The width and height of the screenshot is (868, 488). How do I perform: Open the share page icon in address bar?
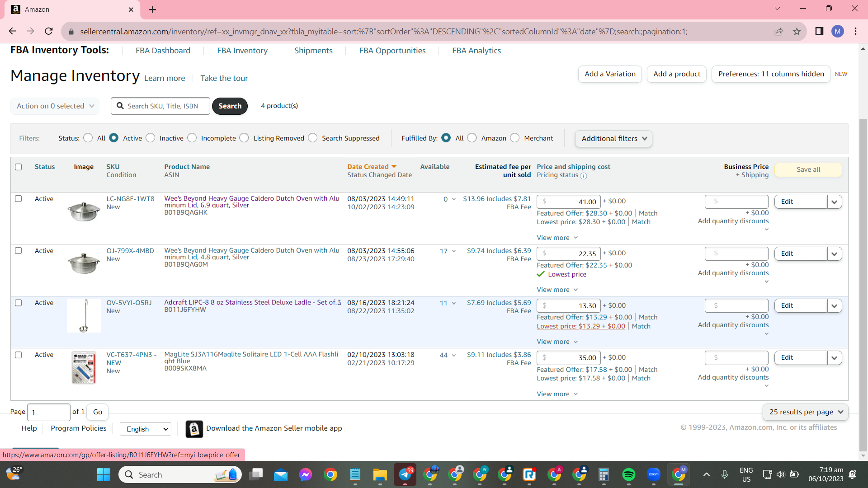[x=778, y=31]
